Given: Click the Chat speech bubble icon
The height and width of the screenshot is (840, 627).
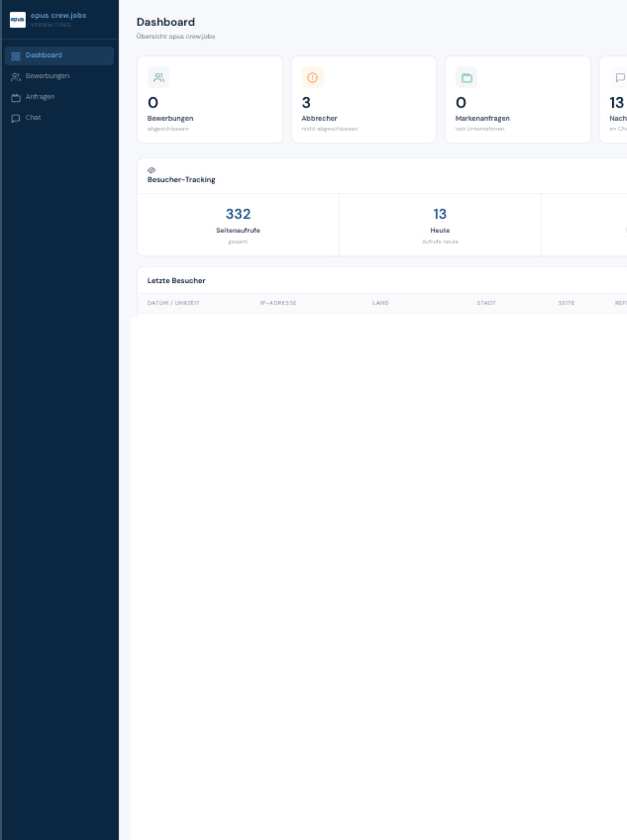Looking at the screenshot, I should tap(15, 118).
